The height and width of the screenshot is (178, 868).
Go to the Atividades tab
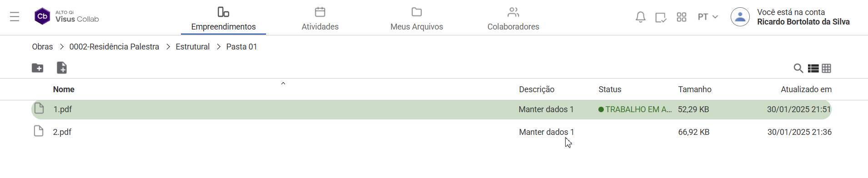(x=320, y=19)
